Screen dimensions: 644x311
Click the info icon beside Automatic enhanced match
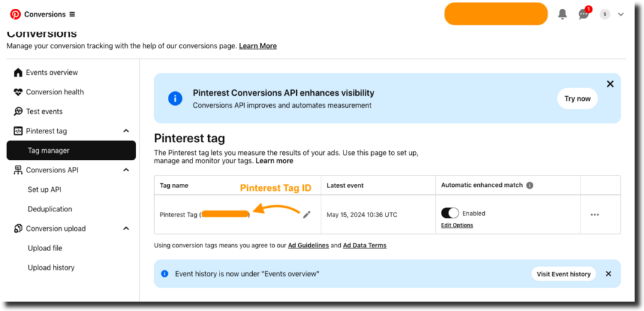pyautogui.click(x=530, y=186)
